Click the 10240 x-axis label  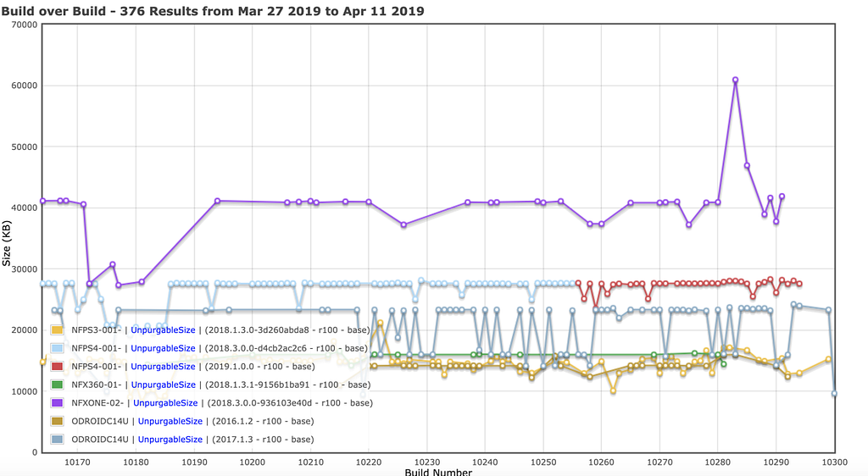coord(485,462)
